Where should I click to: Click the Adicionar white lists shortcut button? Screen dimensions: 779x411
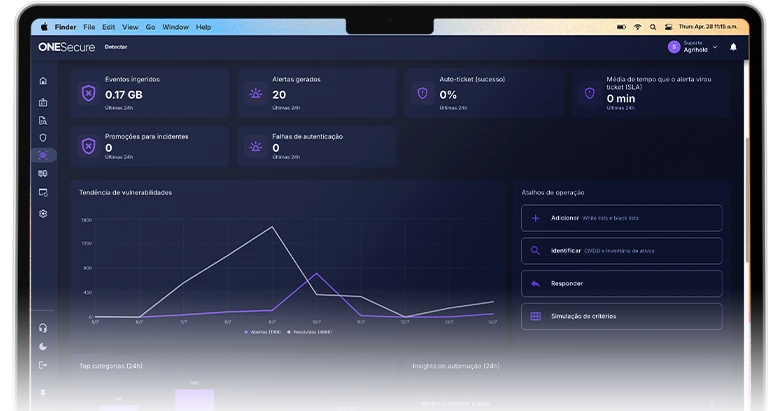[622, 218]
